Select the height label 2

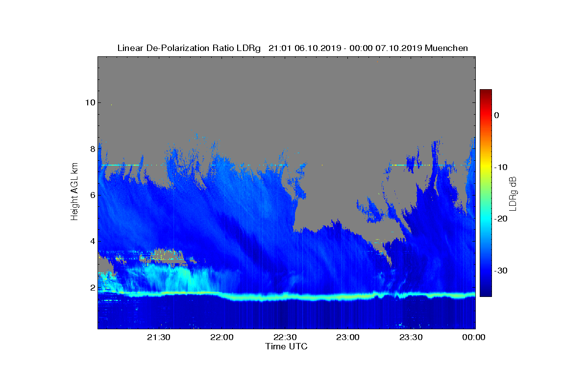coord(92,287)
